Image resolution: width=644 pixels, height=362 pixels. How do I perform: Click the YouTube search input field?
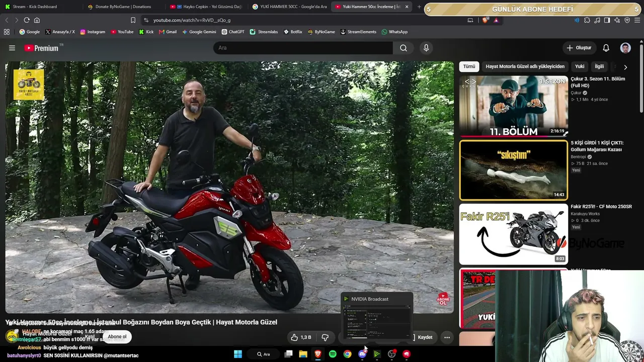[x=303, y=48]
